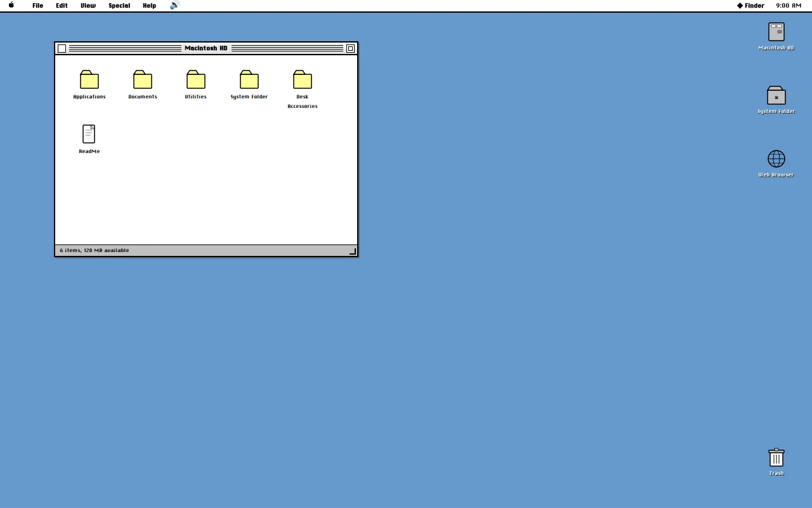Open the Edit menu

(62, 6)
